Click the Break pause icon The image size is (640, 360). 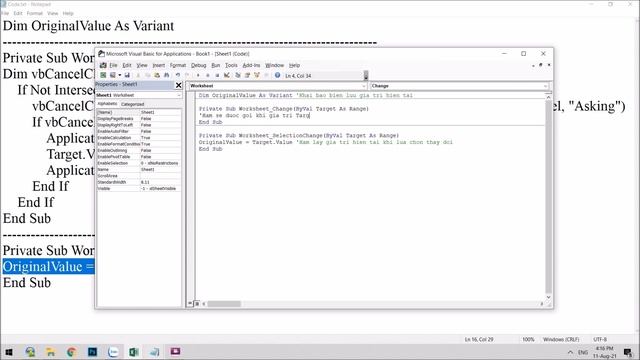[208, 76]
